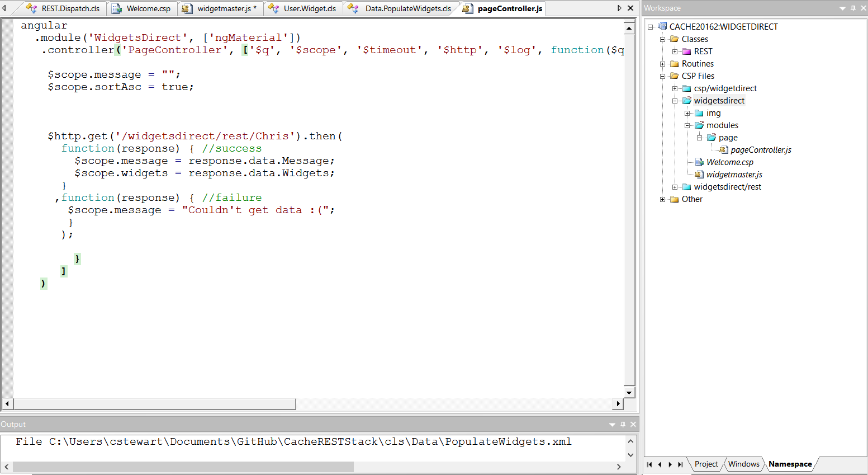Click the editor vertical scroll down arrow
868x475 pixels.
point(629,392)
